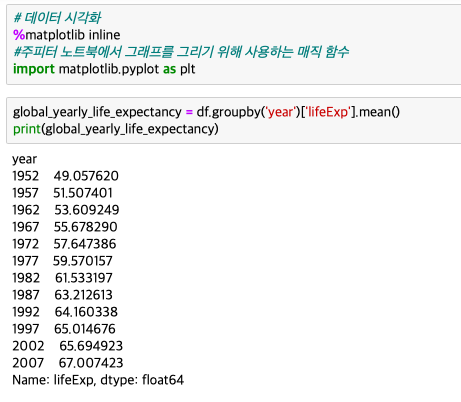Viewport: 461px width, 402px height.
Task: Click the output row 1967 55.678290
Action: tap(65, 227)
